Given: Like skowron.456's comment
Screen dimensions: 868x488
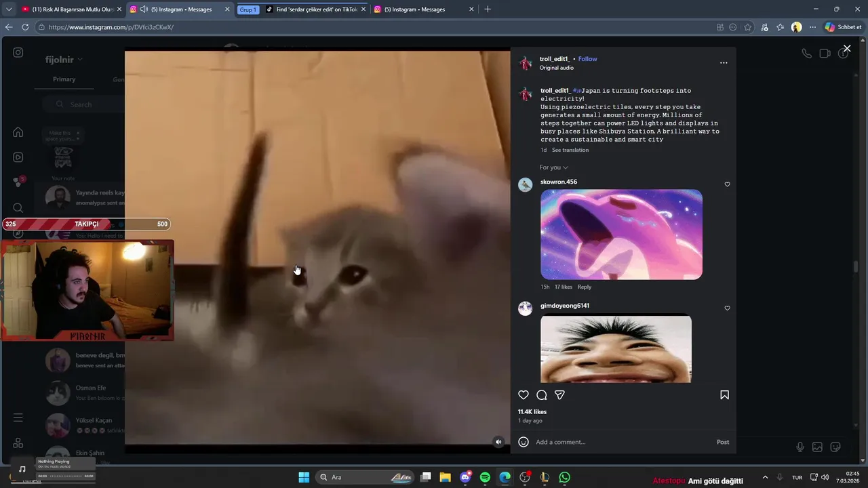Looking at the screenshot, I should 727,184.
